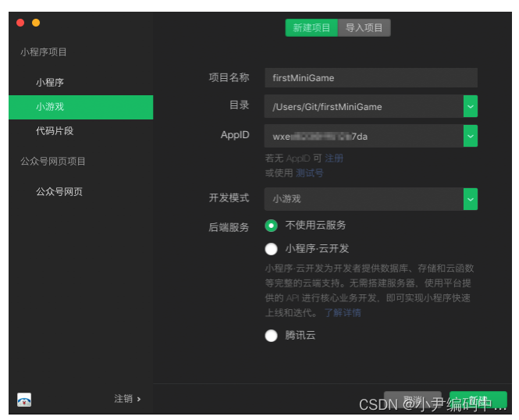Viewport: 519px width, 420px height.
Task: Close the window with red button
Action: [20, 23]
